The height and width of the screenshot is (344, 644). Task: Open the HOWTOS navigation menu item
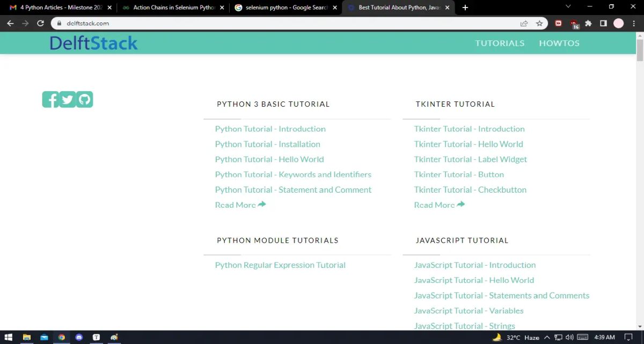[x=559, y=43]
